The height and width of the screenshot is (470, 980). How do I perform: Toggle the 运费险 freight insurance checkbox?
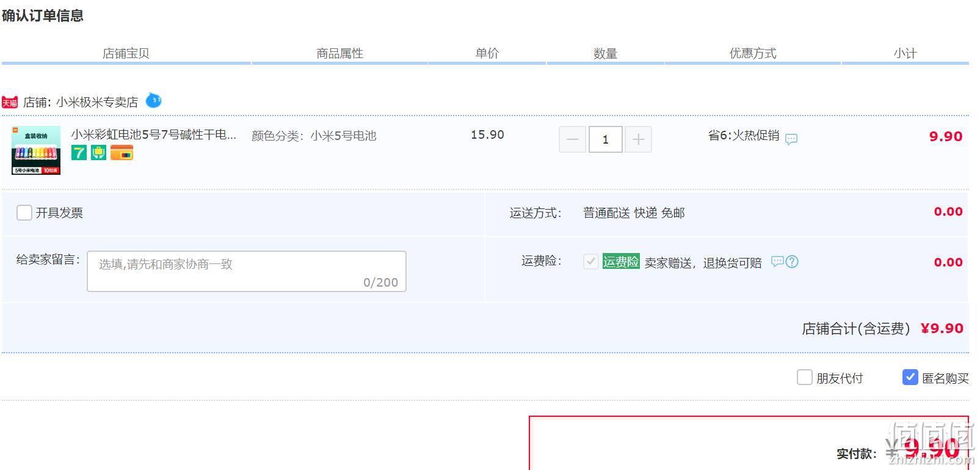click(590, 262)
